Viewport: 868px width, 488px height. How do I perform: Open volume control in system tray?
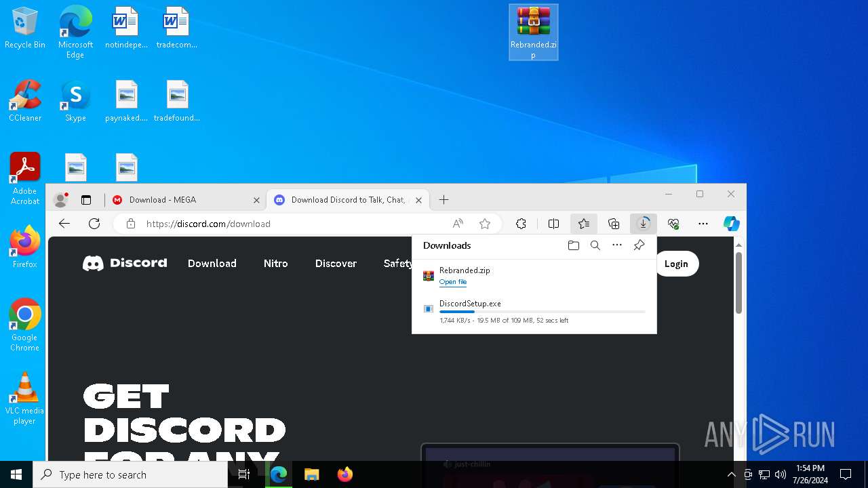pyautogui.click(x=780, y=474)
